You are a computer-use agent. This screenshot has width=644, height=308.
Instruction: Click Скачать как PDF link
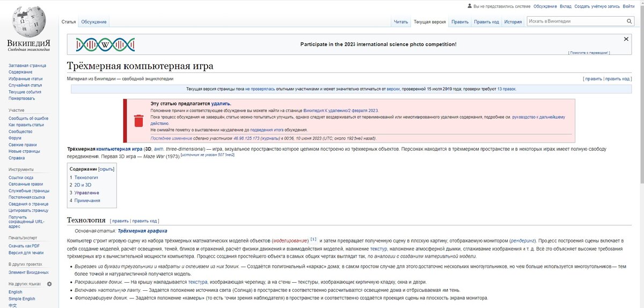coord(24,246)
